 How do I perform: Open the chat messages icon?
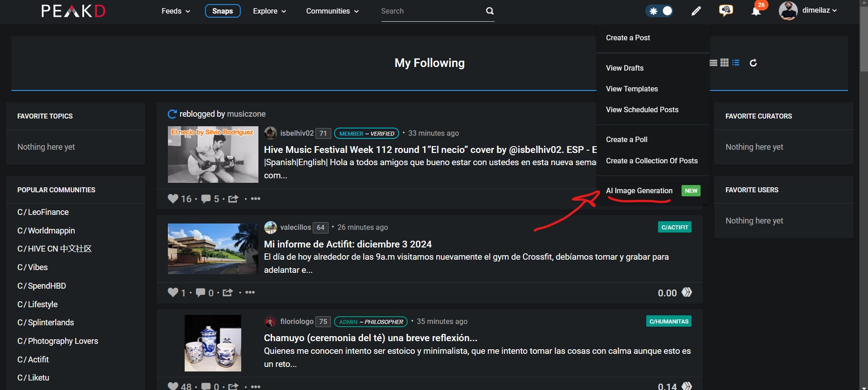tap(726, 10)
